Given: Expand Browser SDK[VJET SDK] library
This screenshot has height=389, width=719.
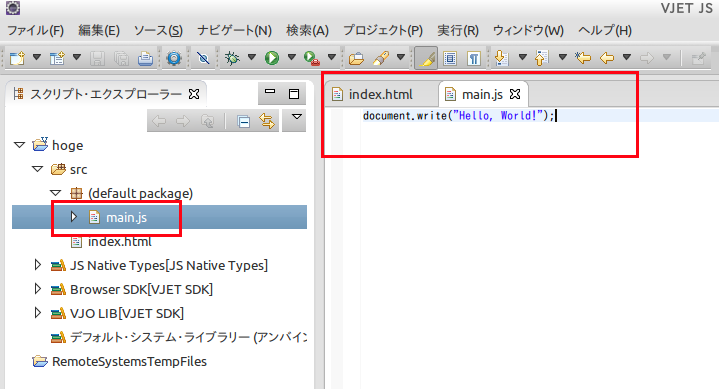Looking at the screenshot, I should [38, 289].
